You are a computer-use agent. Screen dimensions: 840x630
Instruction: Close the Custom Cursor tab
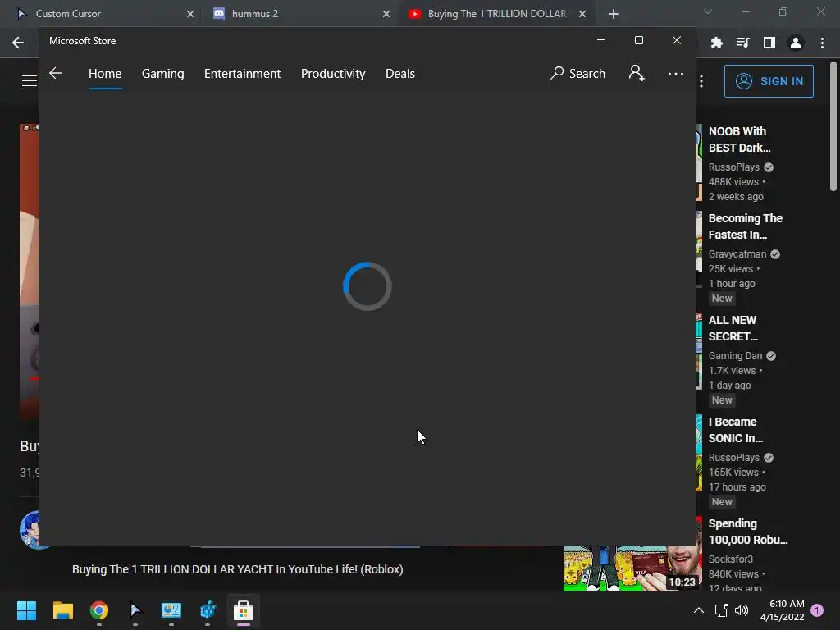tap(190, 14)
